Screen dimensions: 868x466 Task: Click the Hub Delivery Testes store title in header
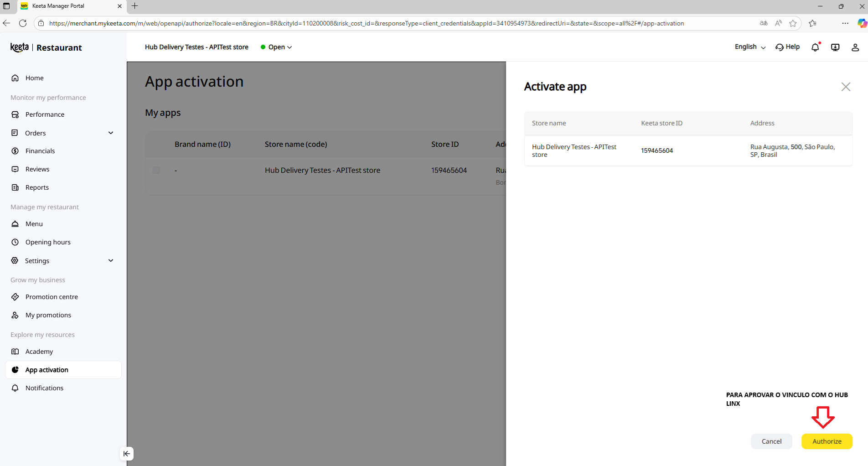(x=196, y=47)
